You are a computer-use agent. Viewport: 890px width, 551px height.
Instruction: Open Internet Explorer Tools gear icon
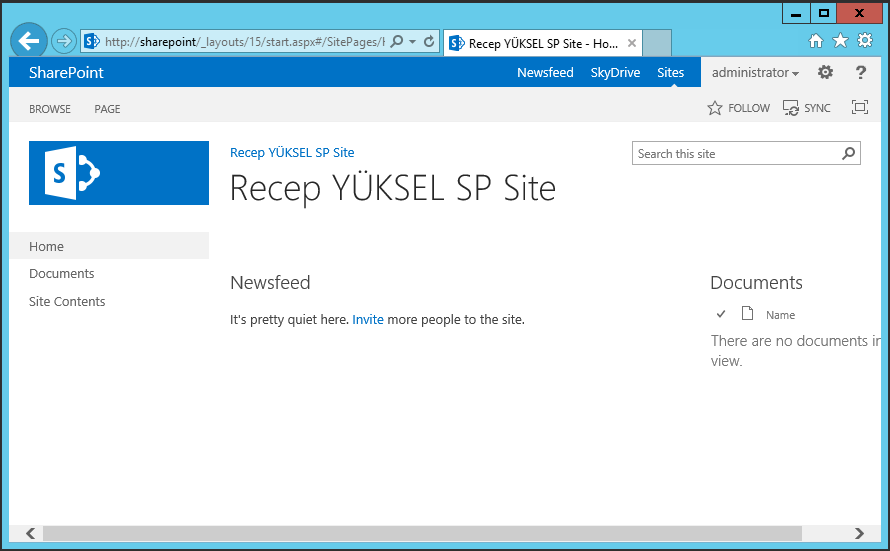coord(865,40)
